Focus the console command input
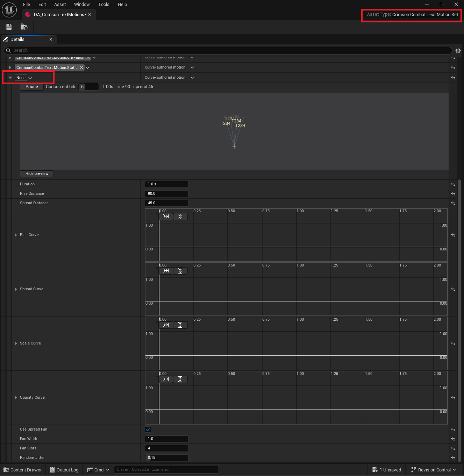464x476 pixels. [x=166, y=470]
